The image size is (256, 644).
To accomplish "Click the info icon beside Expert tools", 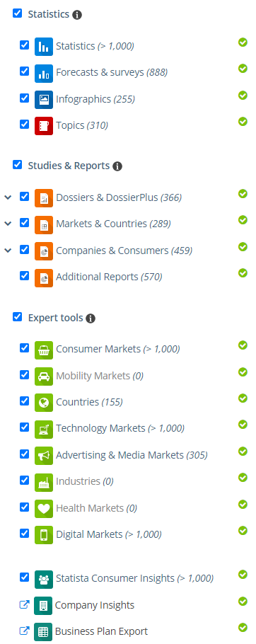I will [91, 318].
